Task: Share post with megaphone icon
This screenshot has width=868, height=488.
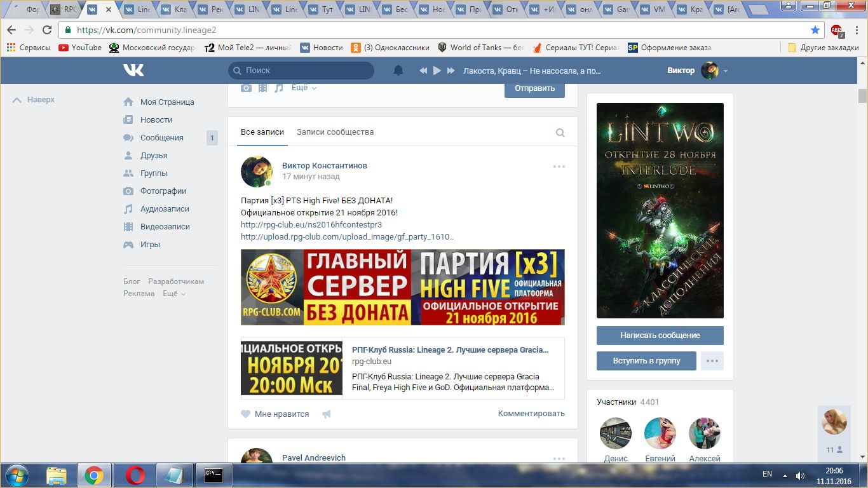Action: coord(327,414)
